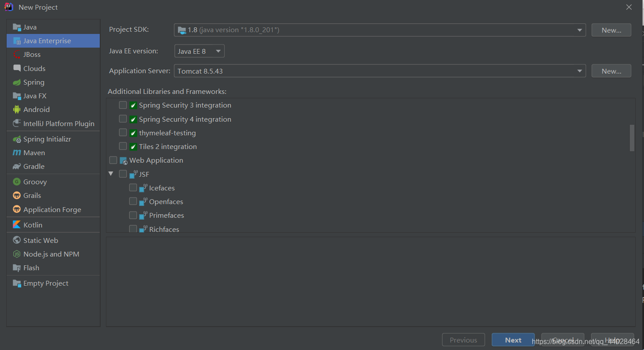Tick the JSF checkbox
Image resolution: width=644 pixels, height=350 pixels.
[x=123, y=174]
